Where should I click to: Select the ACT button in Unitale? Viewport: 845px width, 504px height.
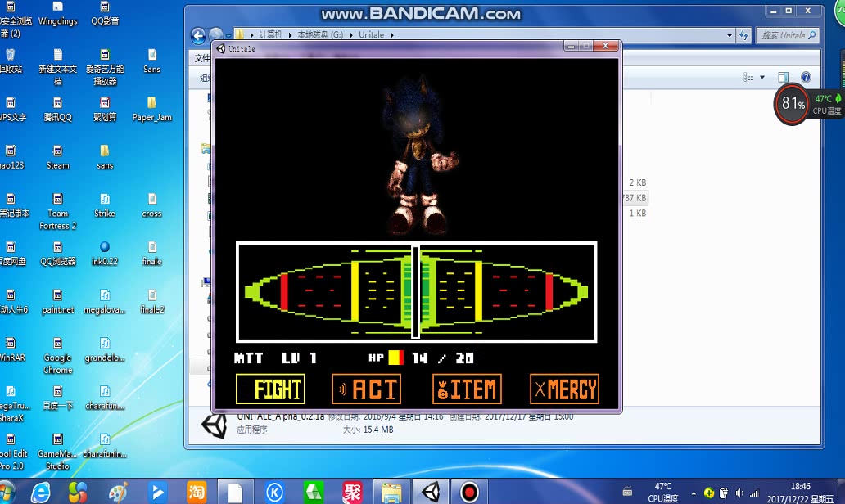pyautogui.click(x=367, y=389)
